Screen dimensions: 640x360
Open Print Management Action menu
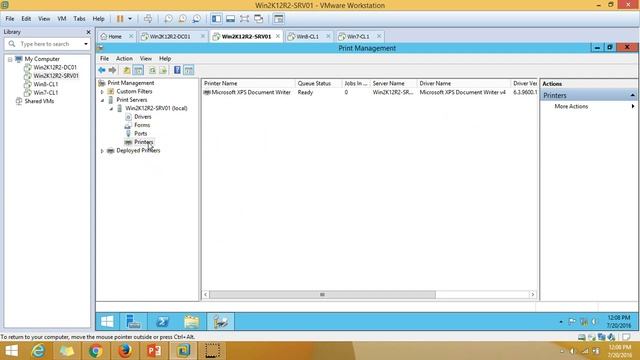click(124, 59)
